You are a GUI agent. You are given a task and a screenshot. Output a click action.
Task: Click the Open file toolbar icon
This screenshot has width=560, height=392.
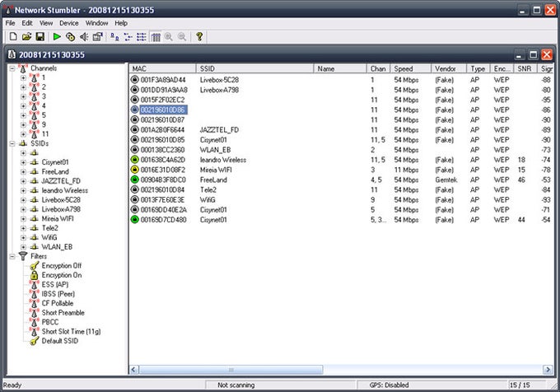click(27, 36)
